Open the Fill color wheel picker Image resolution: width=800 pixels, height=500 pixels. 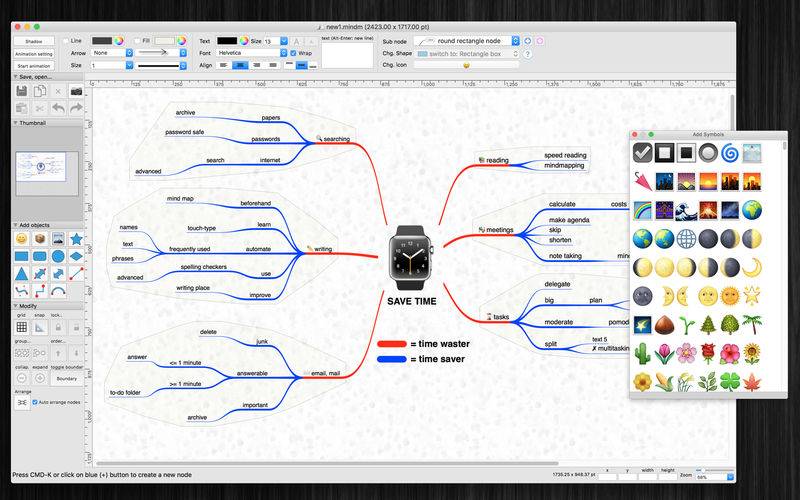point(182,41)
